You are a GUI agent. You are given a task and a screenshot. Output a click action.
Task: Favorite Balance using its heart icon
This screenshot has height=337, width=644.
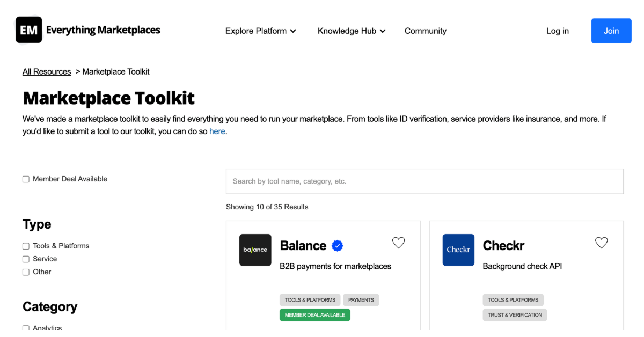coord(398,243)
